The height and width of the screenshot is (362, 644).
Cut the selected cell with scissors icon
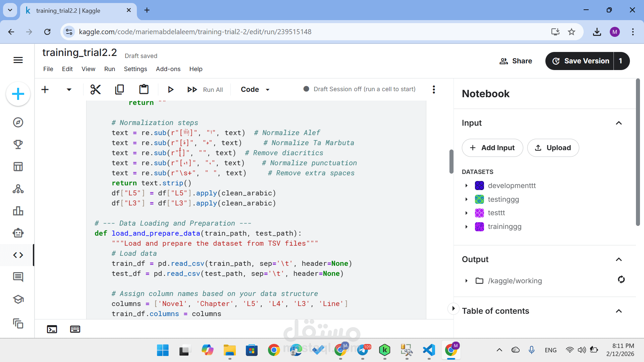tap(96, 89)
